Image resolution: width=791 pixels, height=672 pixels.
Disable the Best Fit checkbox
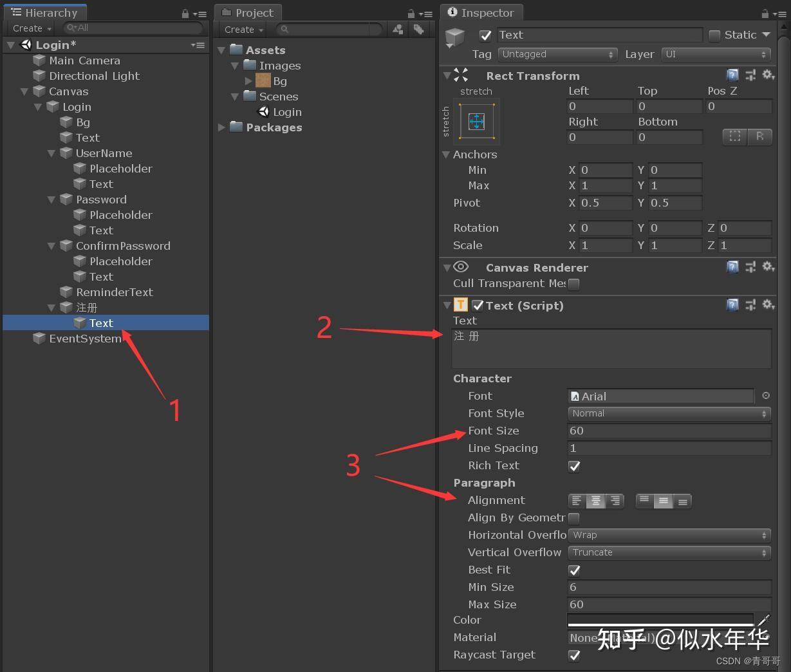[x=573, y=570]
